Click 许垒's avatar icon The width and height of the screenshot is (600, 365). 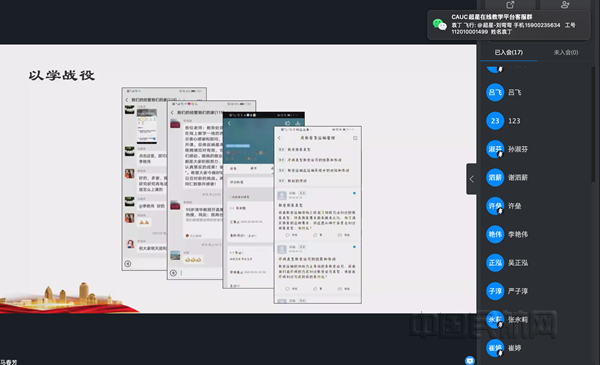tap(495, 206)
